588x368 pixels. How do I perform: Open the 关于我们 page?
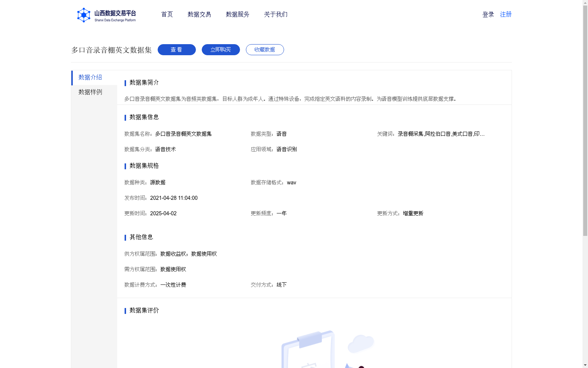[275, 14]
